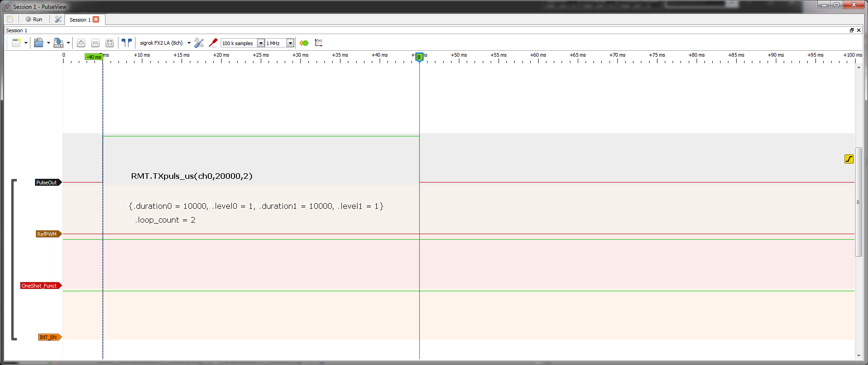
Task: Select the INT_EN channel label
Action: pos(50,337)
